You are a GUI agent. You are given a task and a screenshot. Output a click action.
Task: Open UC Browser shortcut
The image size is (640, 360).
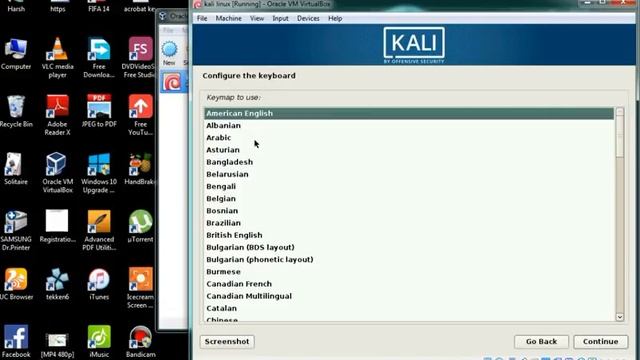[16, 284]
